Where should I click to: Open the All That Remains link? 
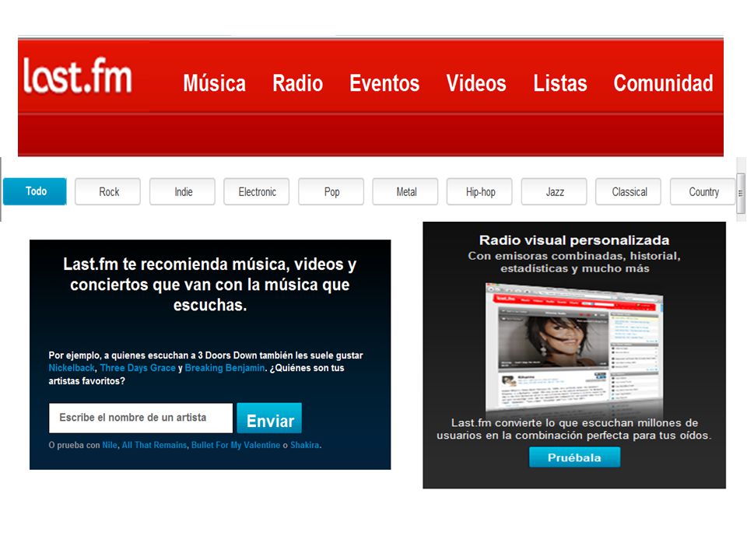[x=154, y=445]
